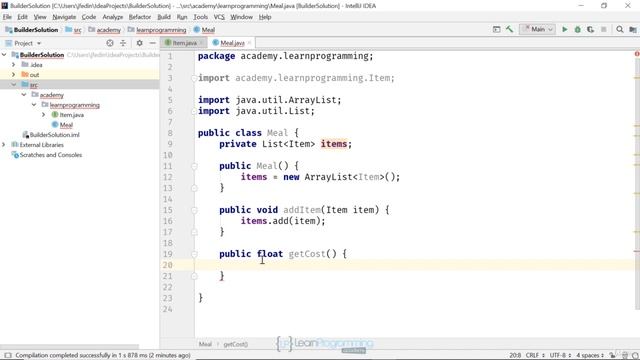Collapse the src folder arrow
This screenshot has height=360, width=640.
pyautogui.click(x=14, y=84)
